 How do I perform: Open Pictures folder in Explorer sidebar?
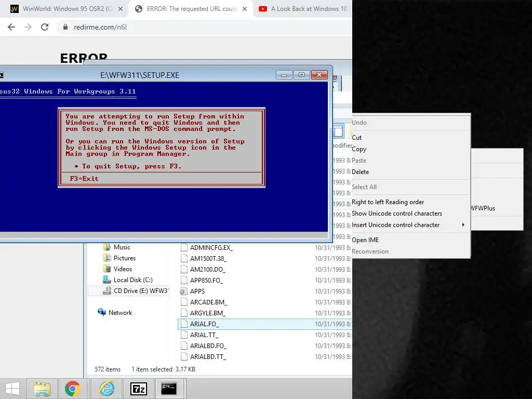pos(125,258)
